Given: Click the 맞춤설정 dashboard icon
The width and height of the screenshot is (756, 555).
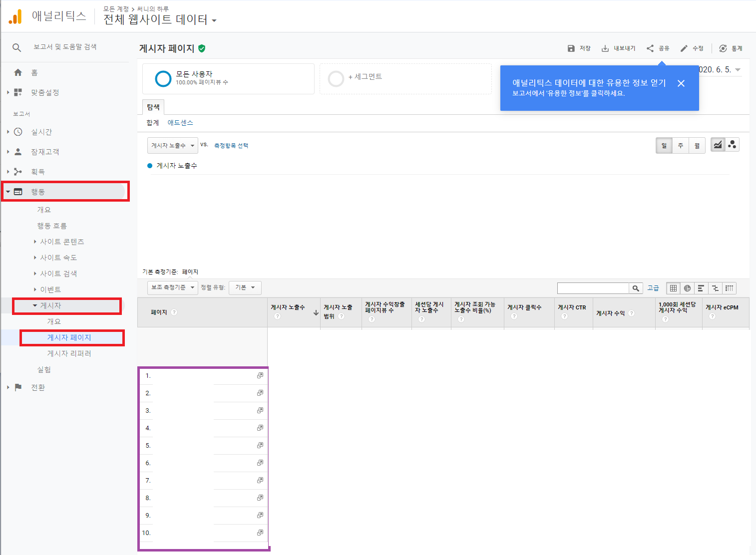Looking at the screenshot, I should pos(18,92).
